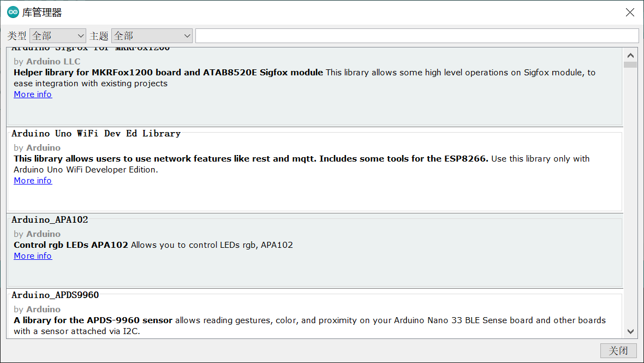Open More info for Arduino_APA102
The height and width of the screenshot is (363, 644).
[33, 256]
